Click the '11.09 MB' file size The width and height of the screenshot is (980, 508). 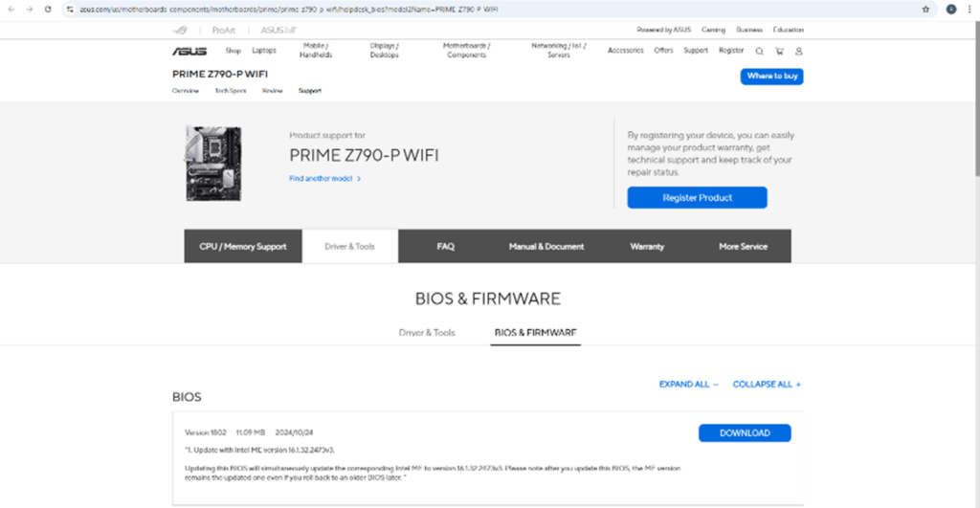tap(251, 432)
